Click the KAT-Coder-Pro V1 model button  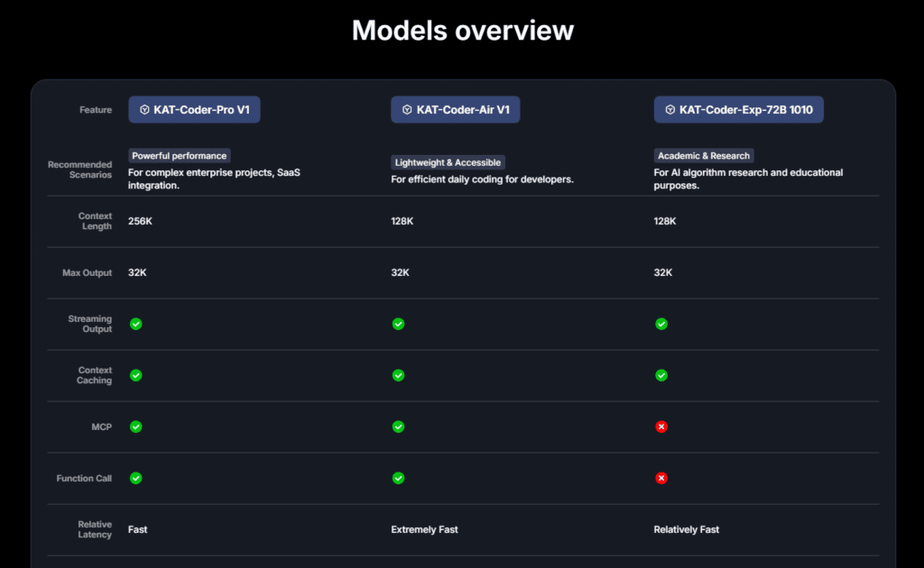194,110
